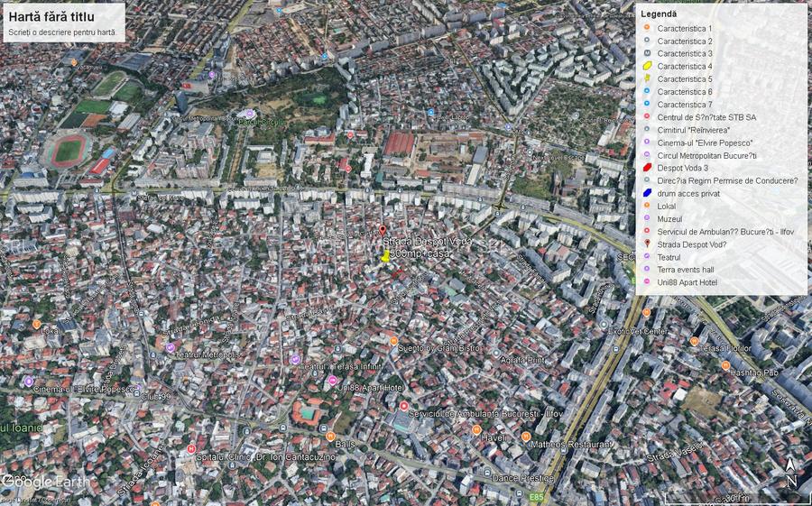The width and height of the screenshot is (812, 506).
Task: Edit the map title 'Hartă fără titlu'
Action: click(51, 16)
